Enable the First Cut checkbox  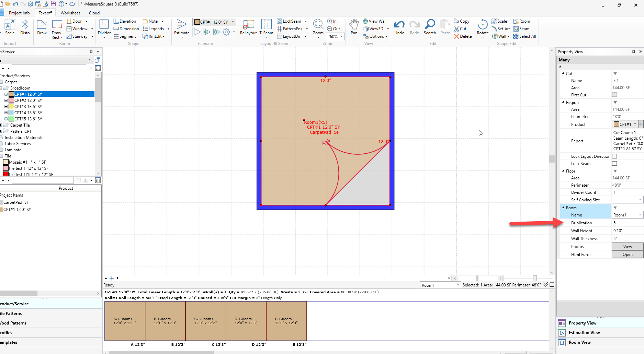(614, 95)
